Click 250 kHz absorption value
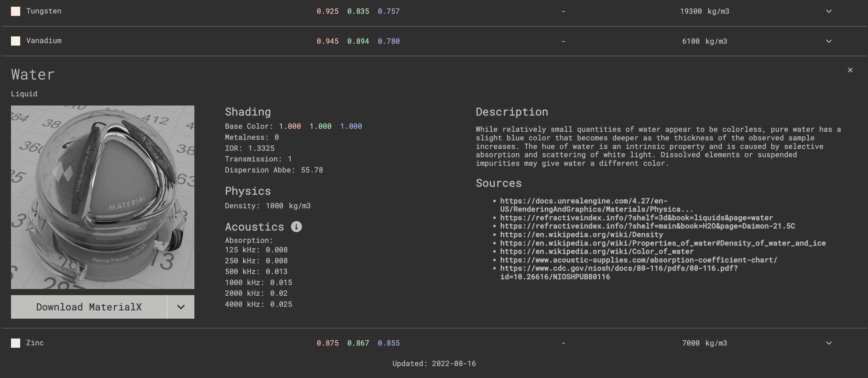 277,261
